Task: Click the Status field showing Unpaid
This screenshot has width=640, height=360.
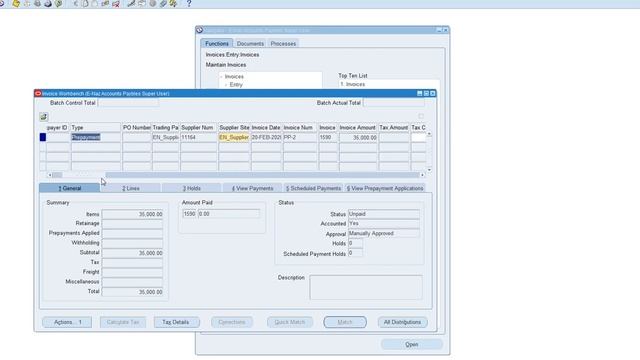Action: click(383, 214)
